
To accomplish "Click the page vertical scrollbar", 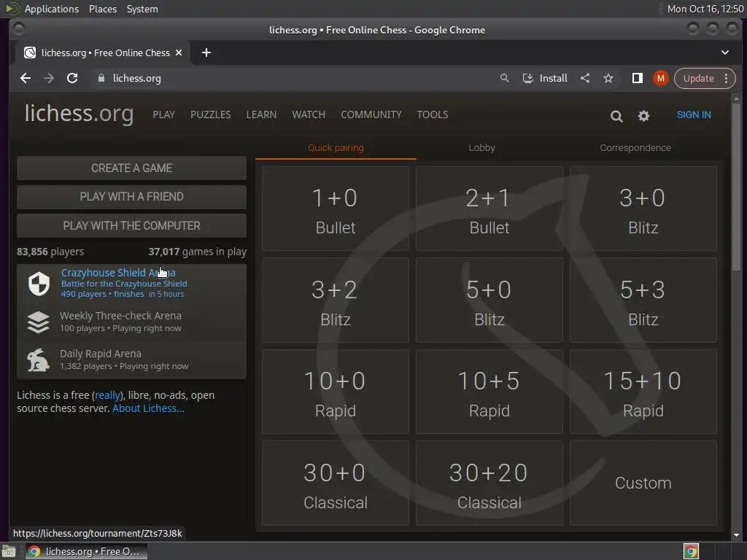I will click(x=737, y=187).
